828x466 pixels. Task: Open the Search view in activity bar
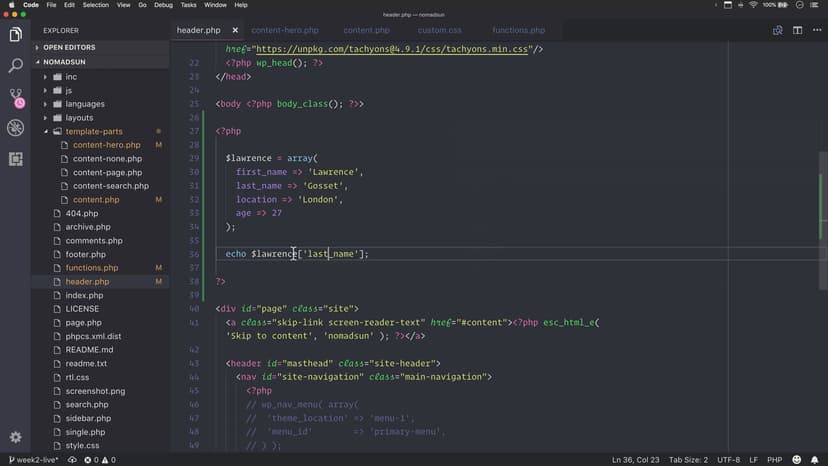[x=15, y=66]
